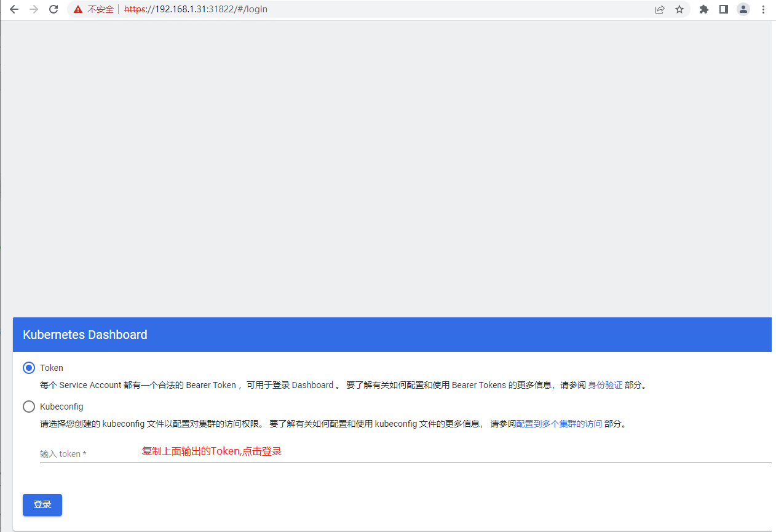Click the 不安全 label in address bar
This screenshot has height=532, width=776.
(x=101, y=9)
